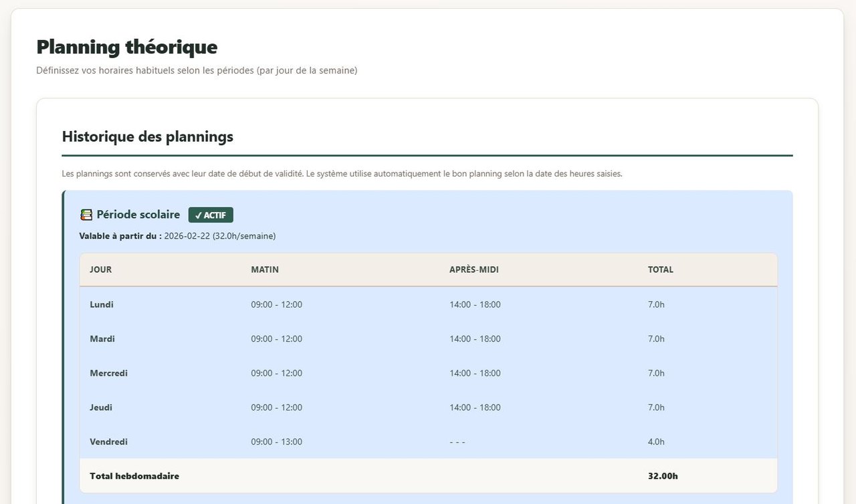This screenshot has width=856, height=504.
Task: Click the Total hebdomadaire label
Action: (x=134, y=476)
